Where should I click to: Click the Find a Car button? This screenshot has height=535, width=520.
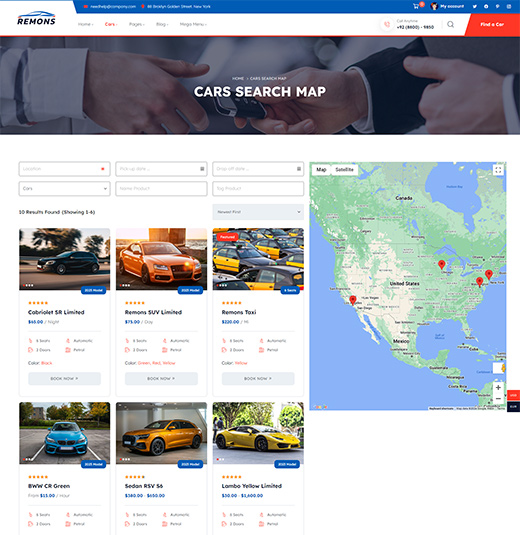pyautogui.click(x=492, y=25)
